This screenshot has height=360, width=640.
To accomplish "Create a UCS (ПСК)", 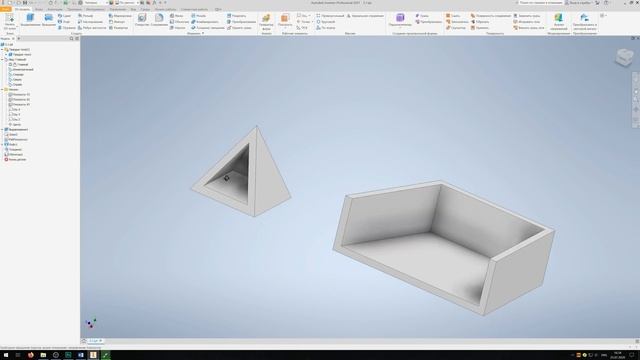I will 302,28.
